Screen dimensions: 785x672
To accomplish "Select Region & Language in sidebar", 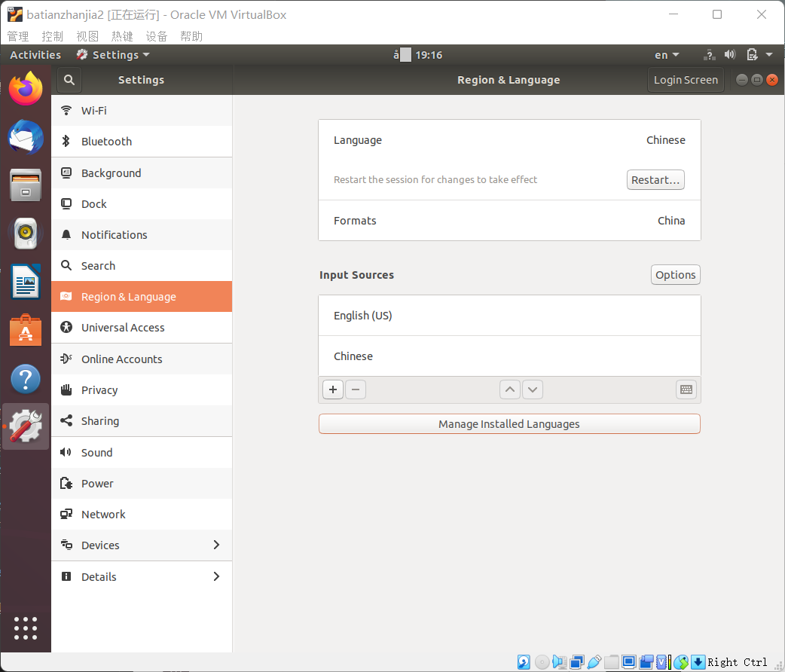I will point(142,297).
